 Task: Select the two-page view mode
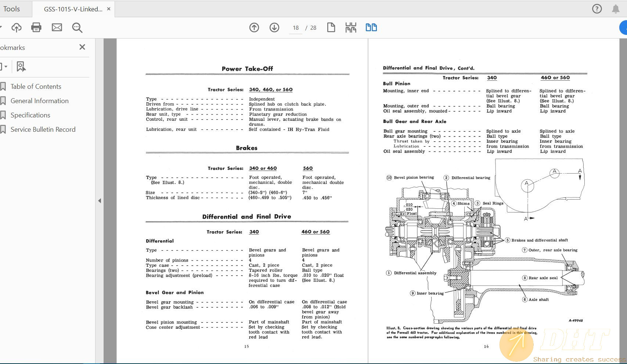click(371, 28)
